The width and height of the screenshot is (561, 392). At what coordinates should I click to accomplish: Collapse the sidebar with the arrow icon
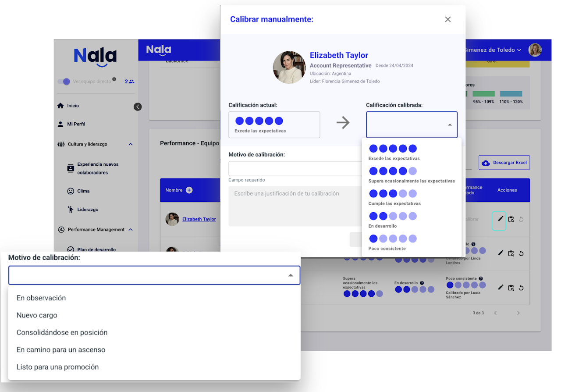(x=138, y=107)
